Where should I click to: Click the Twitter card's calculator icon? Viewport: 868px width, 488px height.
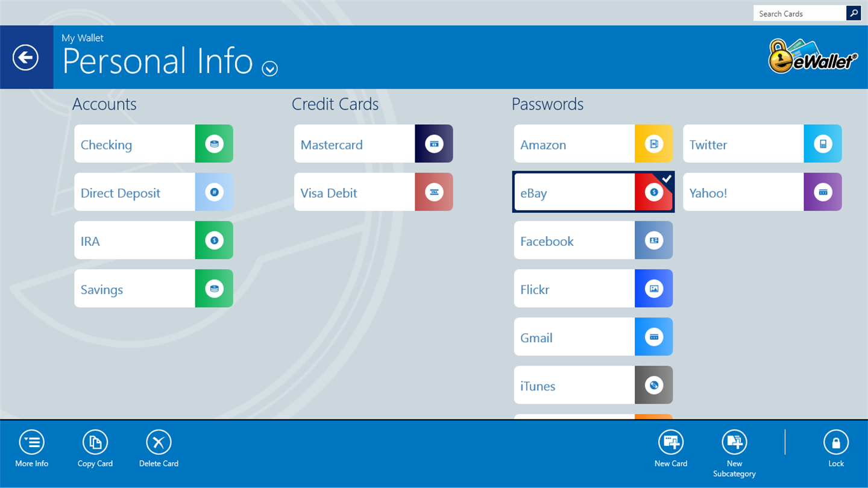[823, 144]
